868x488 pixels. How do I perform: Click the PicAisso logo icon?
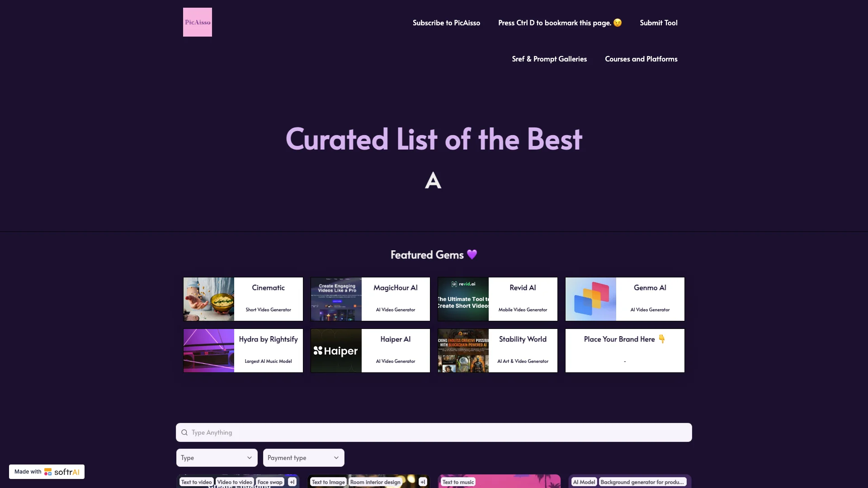pyautogui.click(x=197, y=22)
